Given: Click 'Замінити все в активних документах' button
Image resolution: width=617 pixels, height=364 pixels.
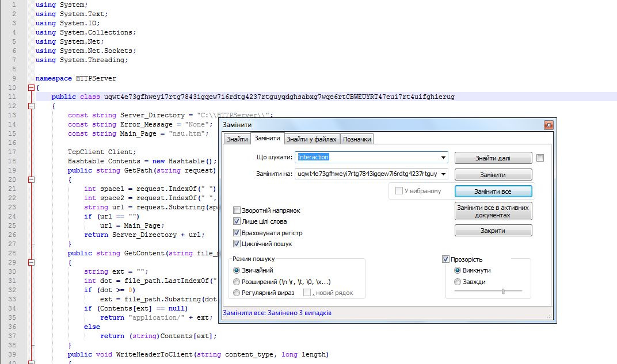Looking at the screenshot, I should 493,211.
